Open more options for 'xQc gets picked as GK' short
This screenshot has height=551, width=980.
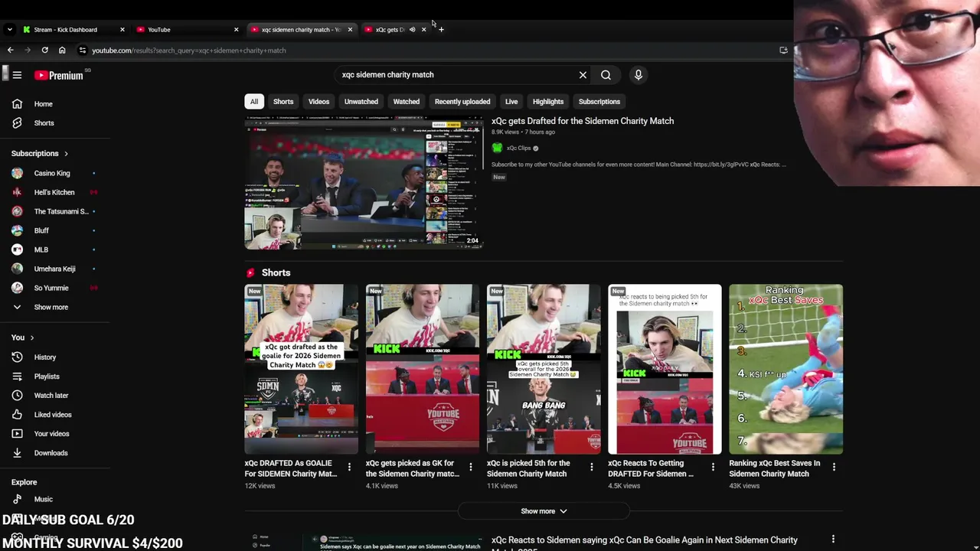click(470, 467)
